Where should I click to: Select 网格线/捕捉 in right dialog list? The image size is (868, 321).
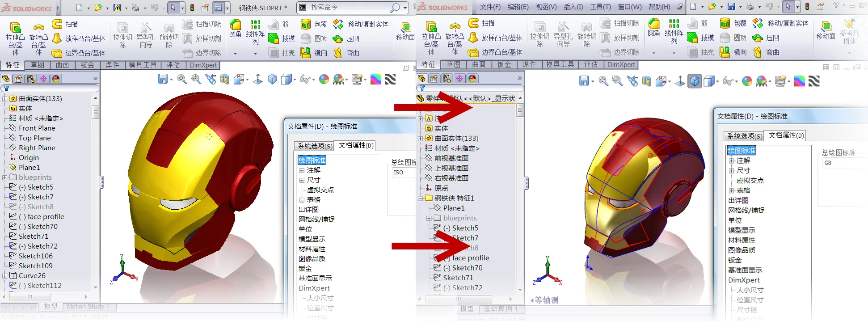(x=746, y=210)
